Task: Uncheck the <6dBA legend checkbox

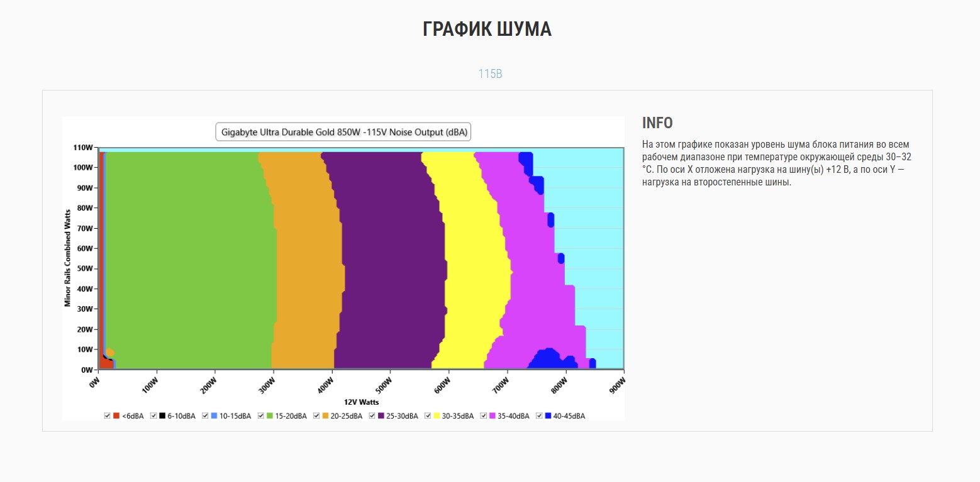Action: point(108,416)
